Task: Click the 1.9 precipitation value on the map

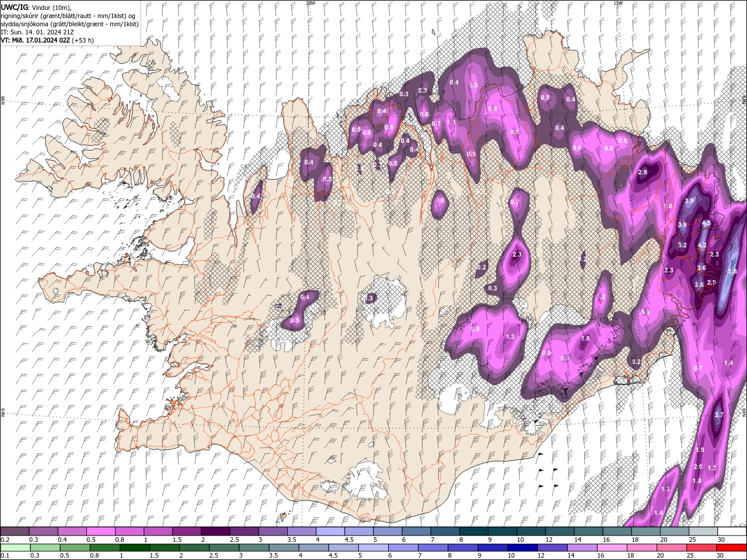Action: tap(700, 450)
